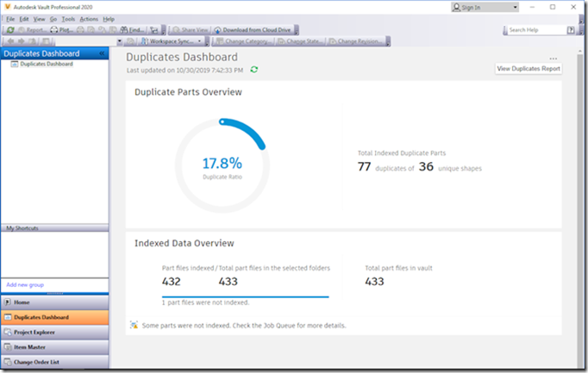Click the Indexed Data Overview heading
Image resolution: width=588 pixels, height=373 pixels.
coord(185,244)
